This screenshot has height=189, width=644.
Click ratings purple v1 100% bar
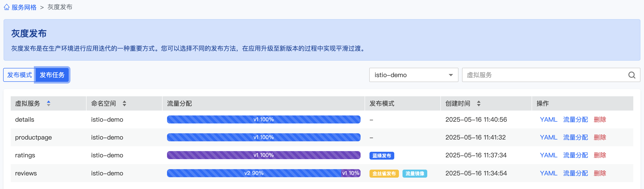pos(264,155)
